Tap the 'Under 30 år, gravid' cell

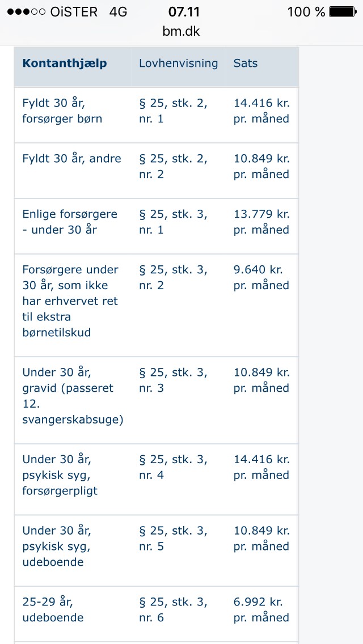point(73,396)
